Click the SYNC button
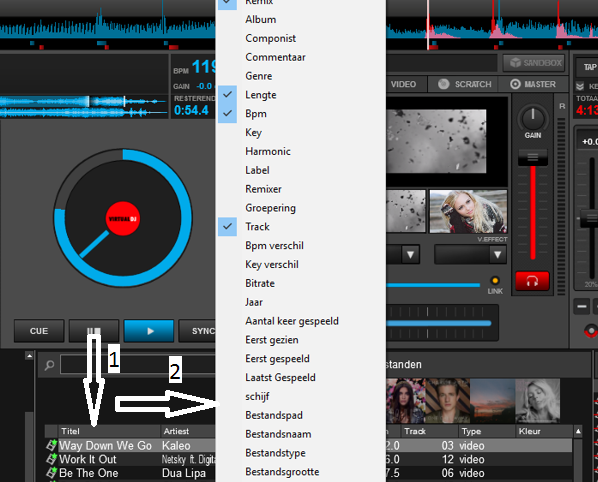This screenshot has width=598, height=482. tap(198, 331)
